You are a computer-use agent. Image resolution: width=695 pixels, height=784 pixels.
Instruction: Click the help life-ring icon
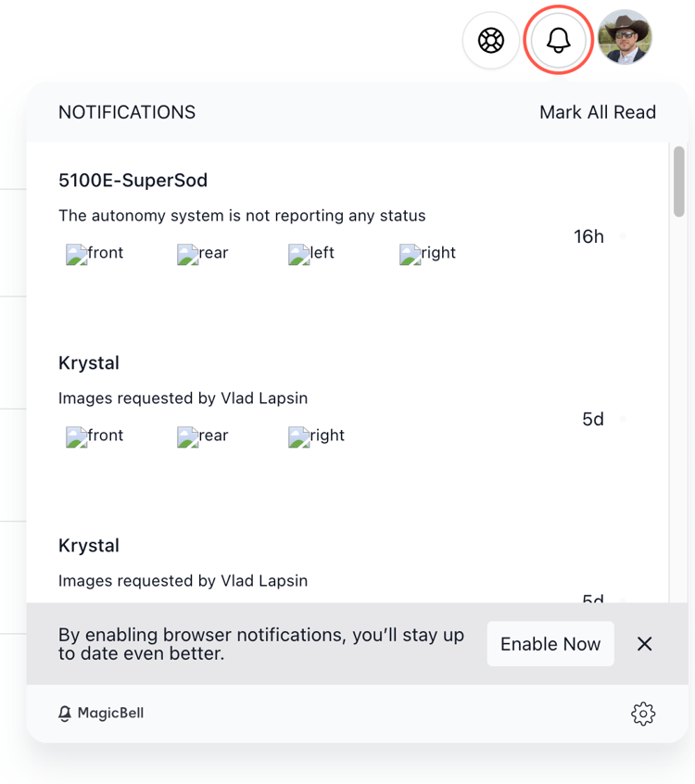[491, 40]
